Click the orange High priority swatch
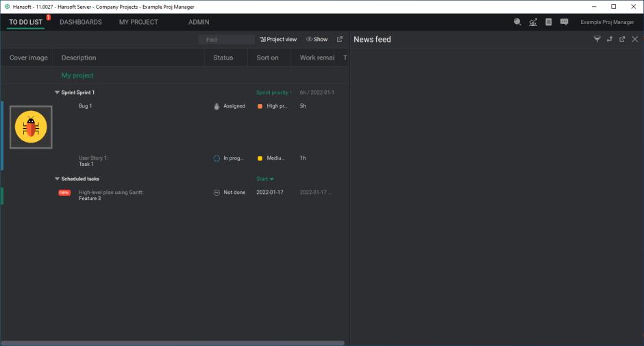644x346 pixels. click(x=260, y=106)
